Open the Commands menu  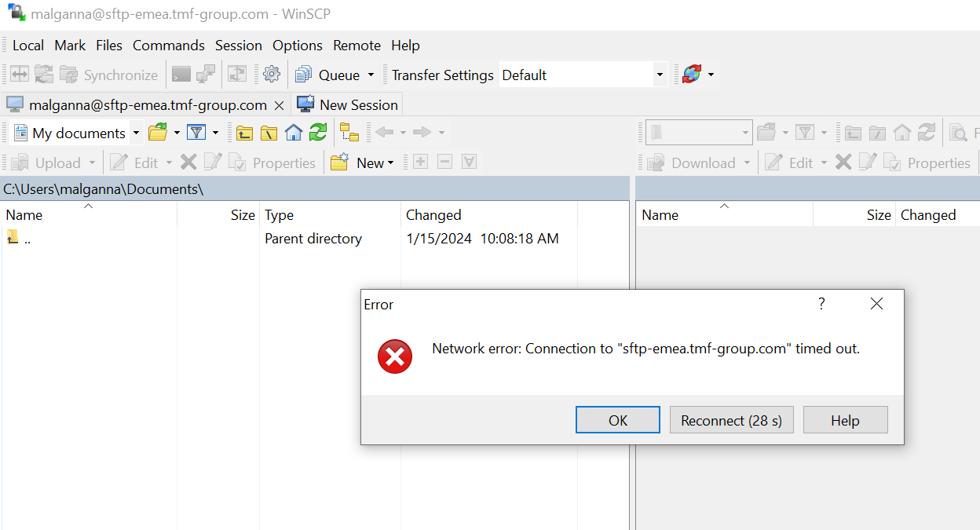pyautogui.click(x=168, y=46)
